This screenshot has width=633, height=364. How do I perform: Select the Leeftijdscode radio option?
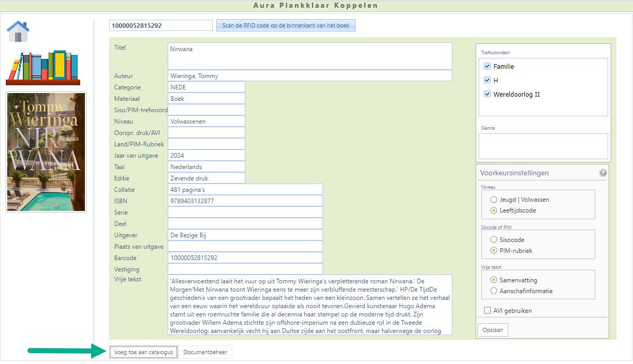point(493,210)
